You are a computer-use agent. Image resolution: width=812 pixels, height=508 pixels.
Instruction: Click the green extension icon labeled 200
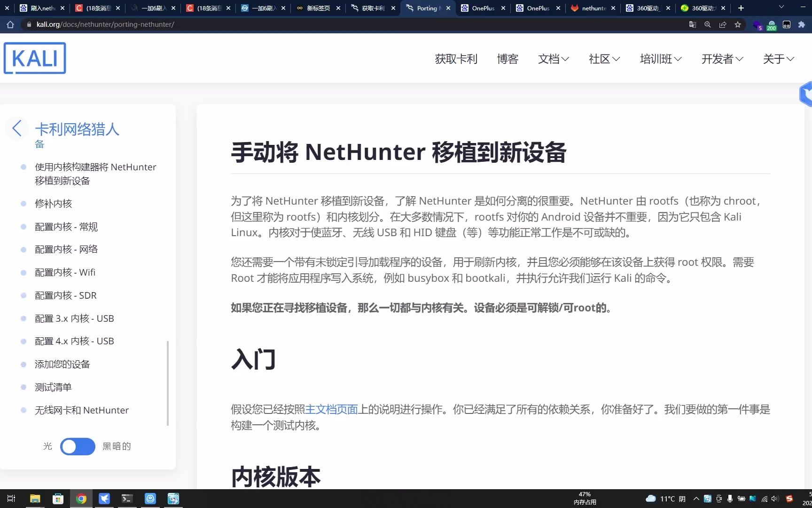[772, 25]
